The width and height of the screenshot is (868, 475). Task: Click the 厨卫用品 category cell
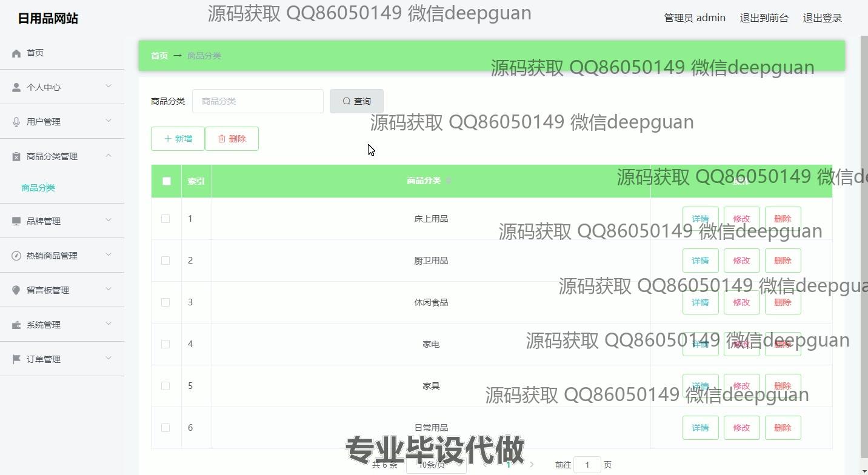[x=431, y=261]
